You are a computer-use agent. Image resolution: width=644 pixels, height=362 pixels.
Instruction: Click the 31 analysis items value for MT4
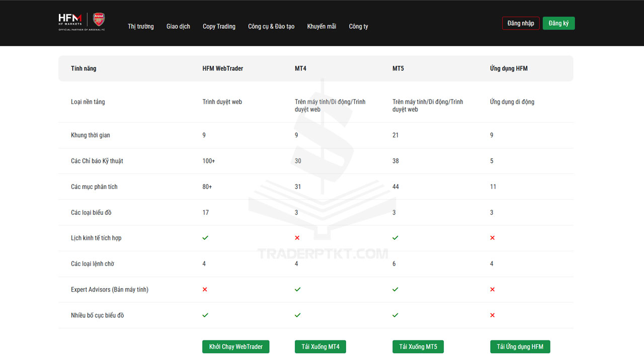coord(298,187)
